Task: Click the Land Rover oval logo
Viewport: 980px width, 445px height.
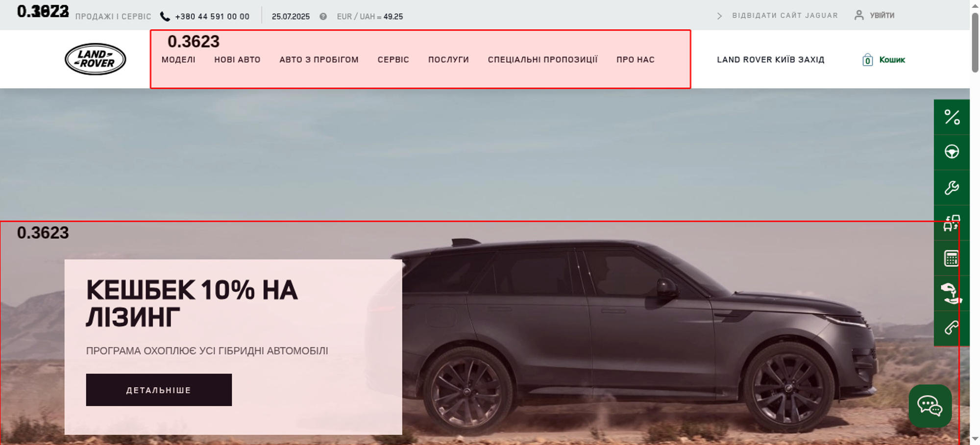Action: pos(96,59)
